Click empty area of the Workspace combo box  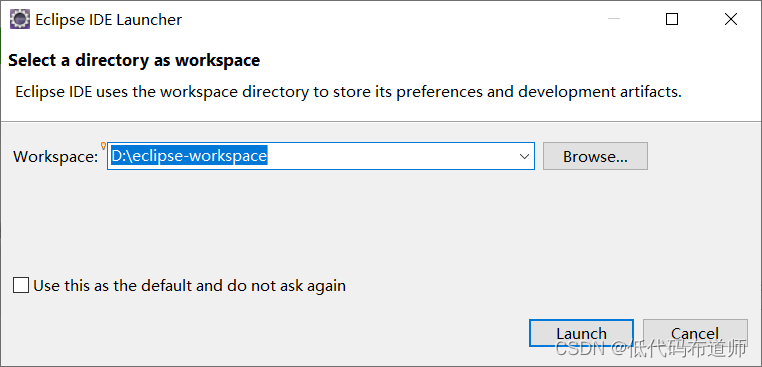389,156
